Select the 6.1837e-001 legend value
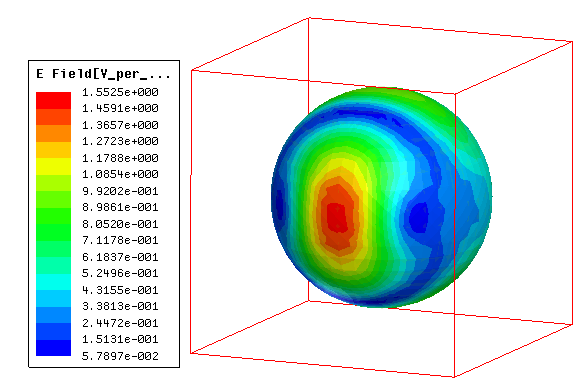The width and height of the screenshot is (577, 390). point(120,257)
